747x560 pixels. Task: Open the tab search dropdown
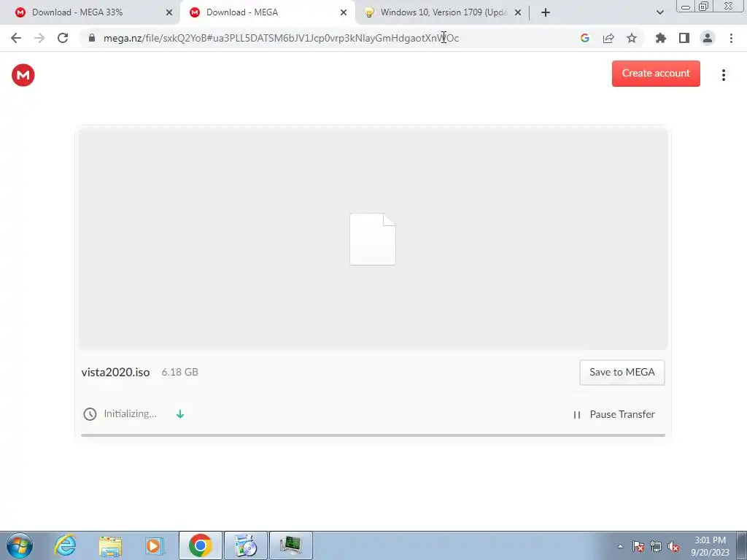coord(659,12)
